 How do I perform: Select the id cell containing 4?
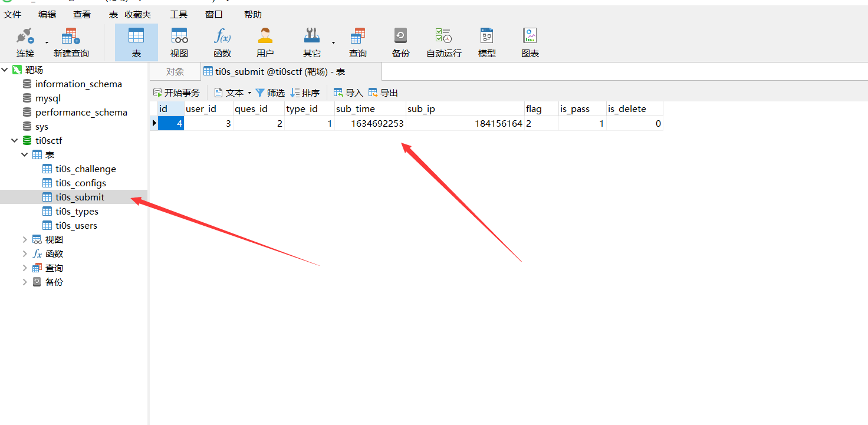click(x=171, y=124)
